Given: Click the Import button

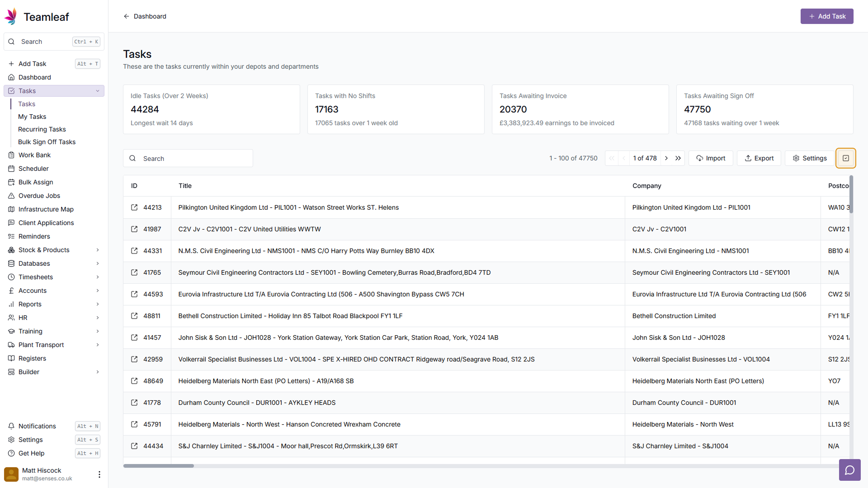Looking at the screenshot, I should click(711, 158).
